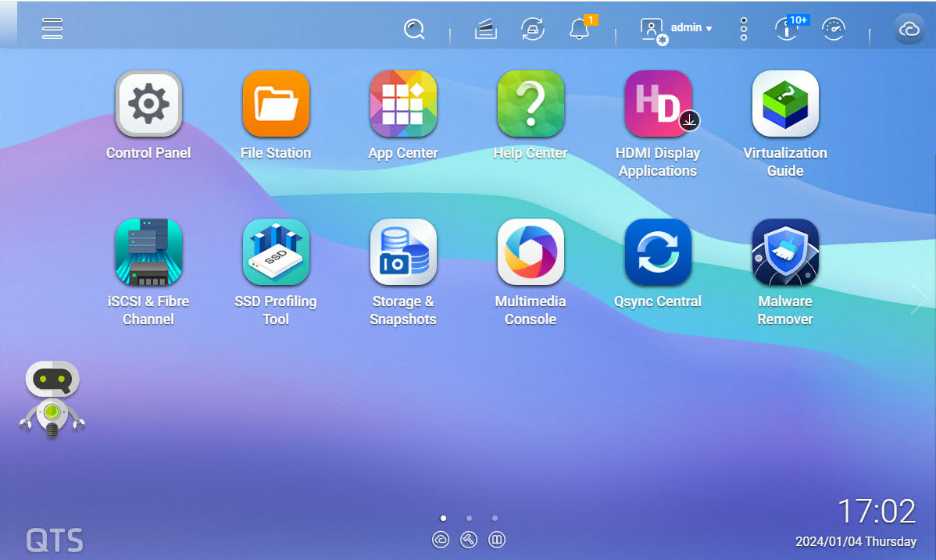Launch File Station
Screen dimensions: 936x560
point(276,104)
